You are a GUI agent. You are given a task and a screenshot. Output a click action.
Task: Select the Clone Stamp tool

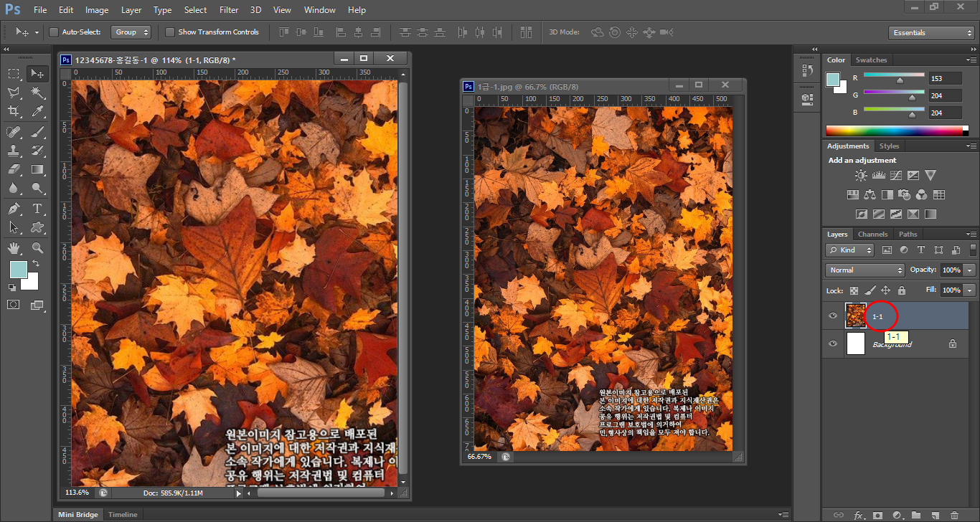click(x=14, y=151)
